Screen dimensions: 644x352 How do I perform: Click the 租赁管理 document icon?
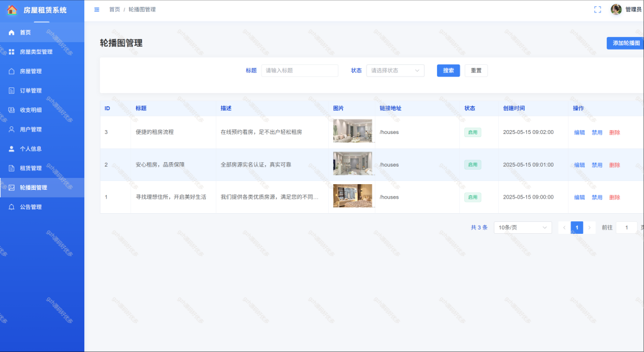[x=11, y=168]
